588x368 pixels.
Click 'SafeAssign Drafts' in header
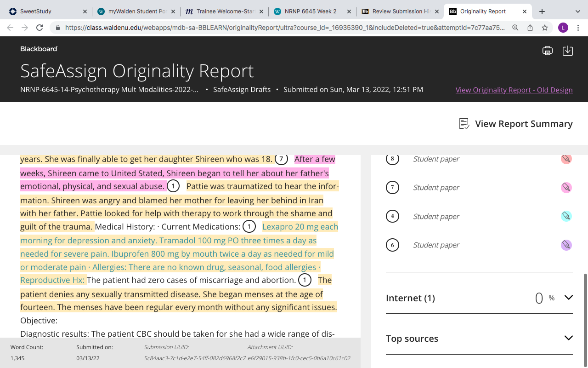[242, 90]
